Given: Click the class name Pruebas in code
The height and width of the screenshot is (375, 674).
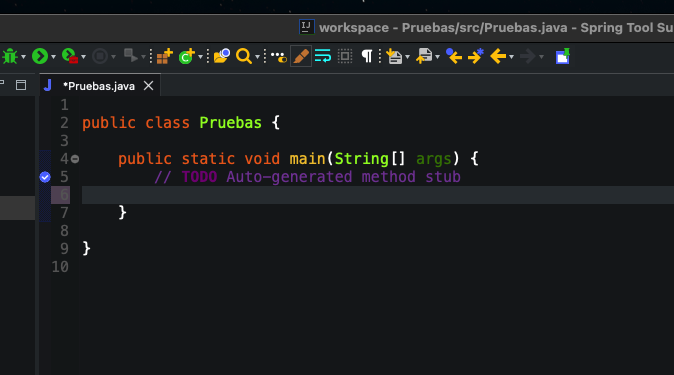Looking at the screenshot, I should pos(230,123).
